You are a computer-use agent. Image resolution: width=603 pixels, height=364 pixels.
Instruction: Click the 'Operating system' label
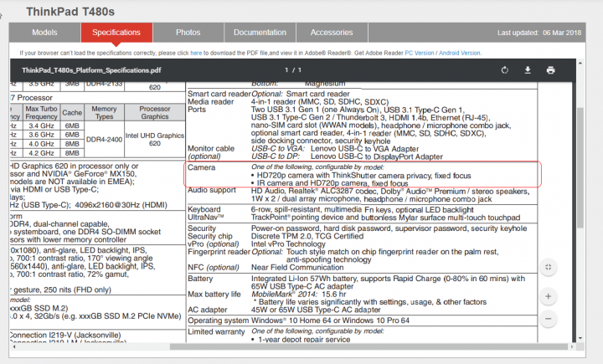click(218, 320)
